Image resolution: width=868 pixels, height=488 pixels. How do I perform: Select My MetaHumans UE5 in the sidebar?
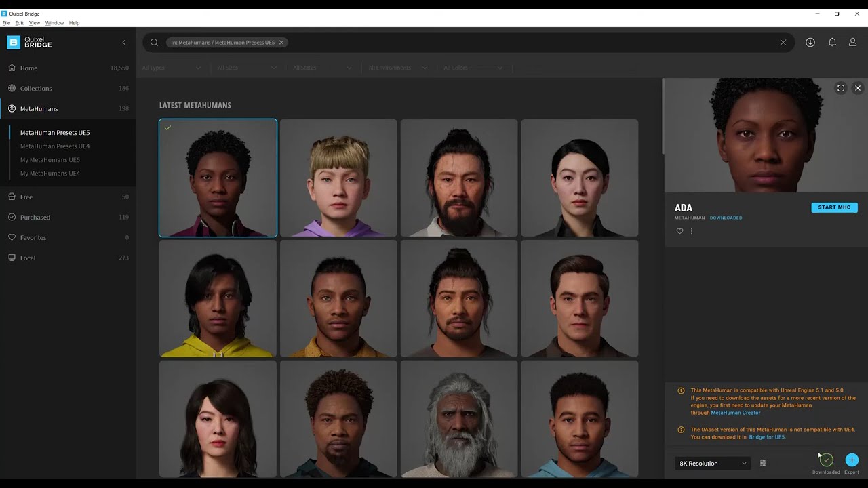pos(50,160)
